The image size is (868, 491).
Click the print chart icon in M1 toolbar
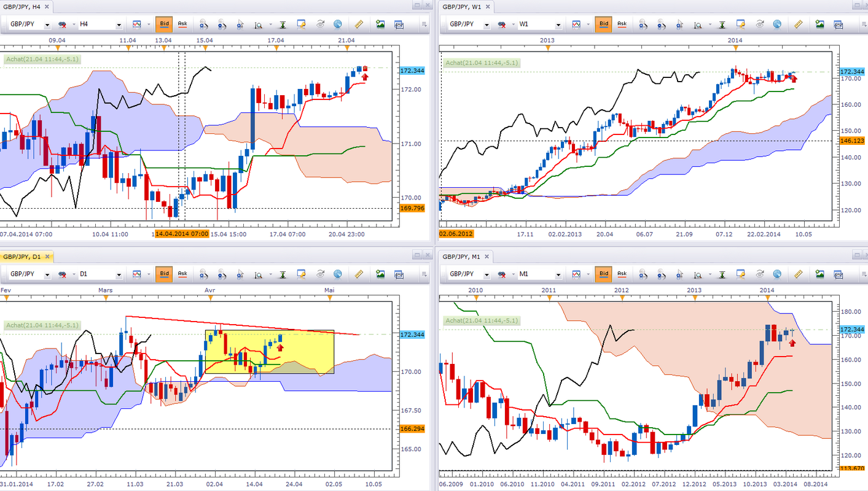point(838,274)
